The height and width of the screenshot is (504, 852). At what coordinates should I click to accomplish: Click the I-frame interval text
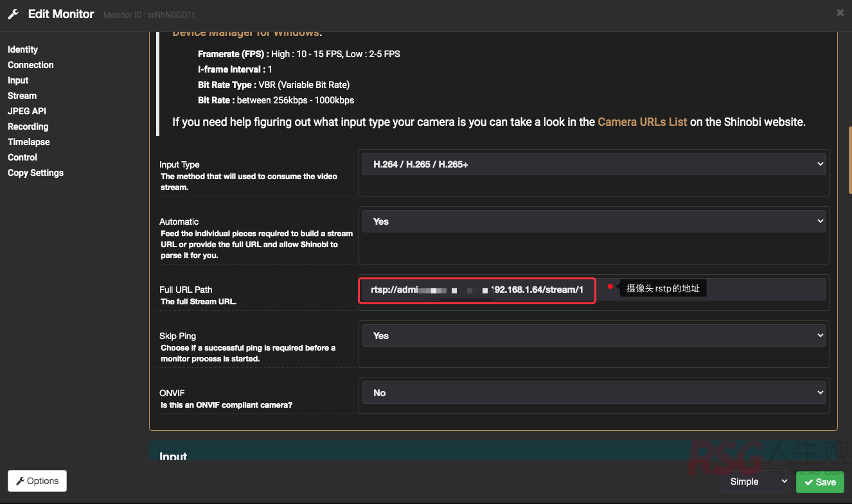coord(235,69)
